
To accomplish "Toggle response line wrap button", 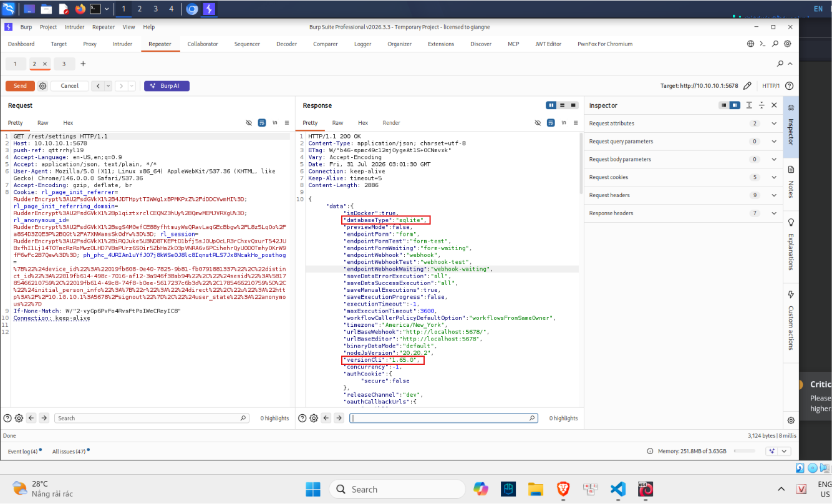I will pos(551,123).
